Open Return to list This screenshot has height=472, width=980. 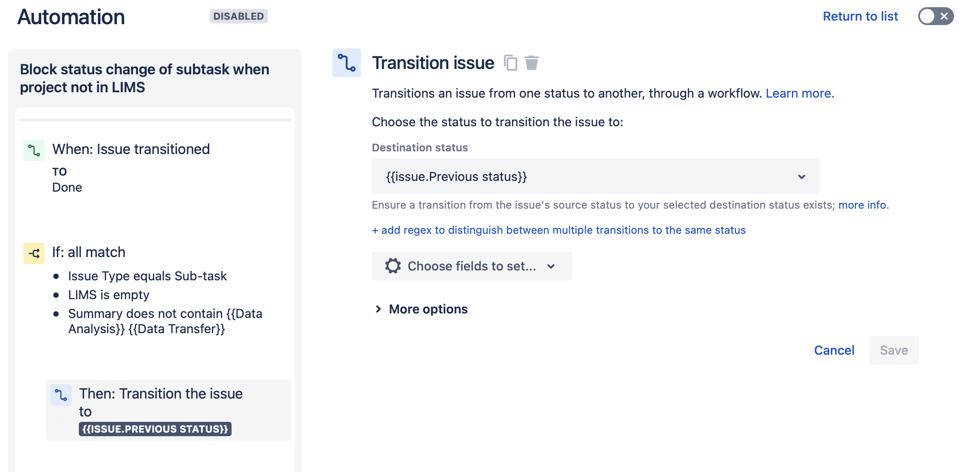[860, 16]
